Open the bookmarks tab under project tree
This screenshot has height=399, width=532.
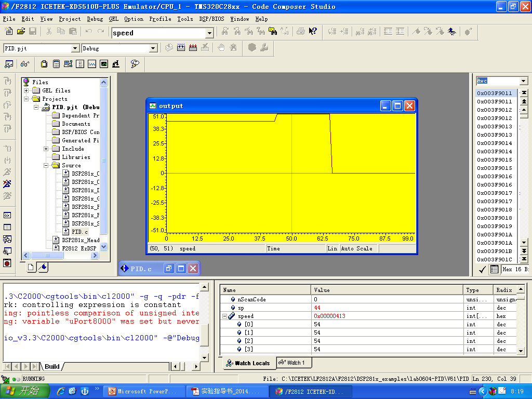(x=43, y=268)
